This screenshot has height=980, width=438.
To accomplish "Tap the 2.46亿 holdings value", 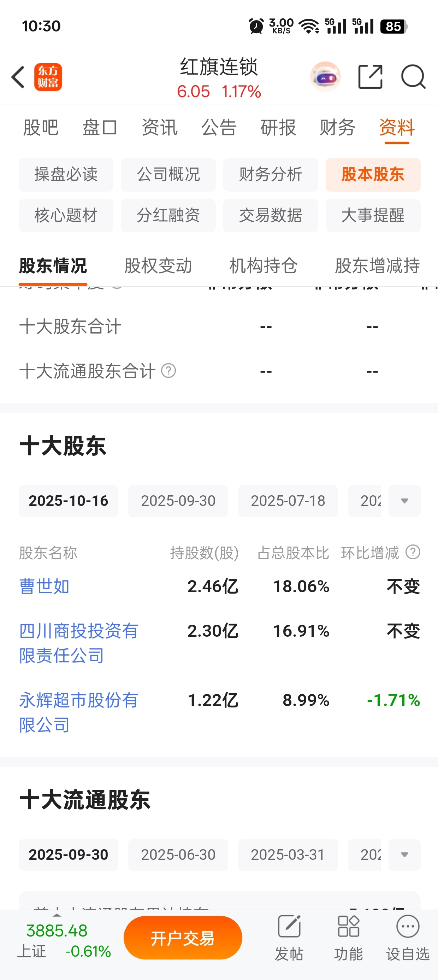I will (213, 586).
